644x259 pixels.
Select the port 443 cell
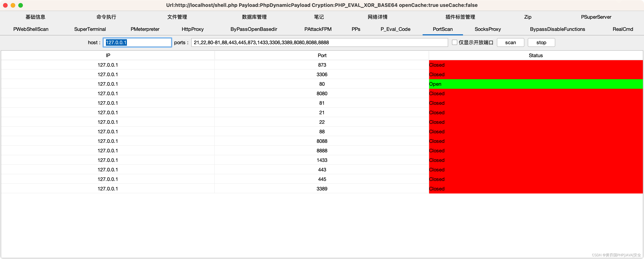pos(322,169)
